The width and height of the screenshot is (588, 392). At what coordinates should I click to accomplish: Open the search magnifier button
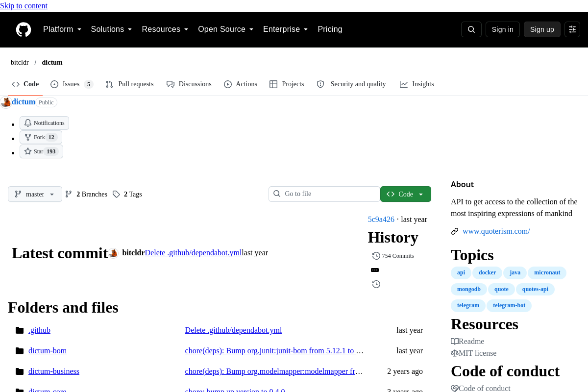(x=471, y=29)
